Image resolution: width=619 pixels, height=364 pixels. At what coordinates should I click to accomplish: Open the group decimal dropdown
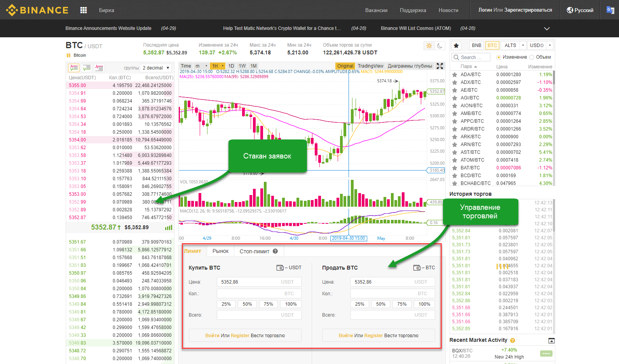tap(156, 68)
